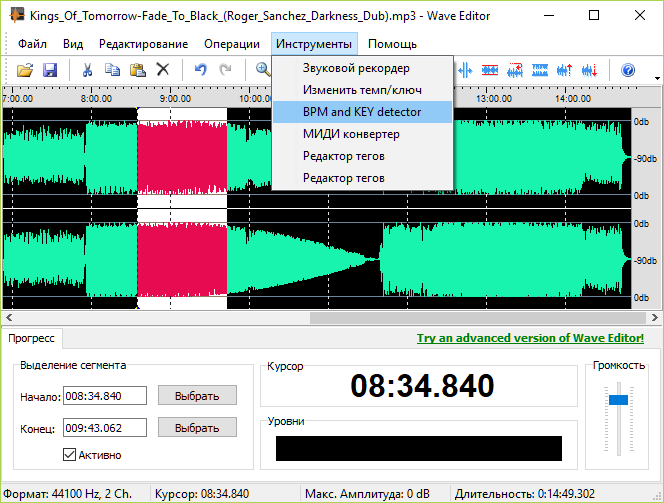Focus the Начало time field
664x503 pixels.
105,395
